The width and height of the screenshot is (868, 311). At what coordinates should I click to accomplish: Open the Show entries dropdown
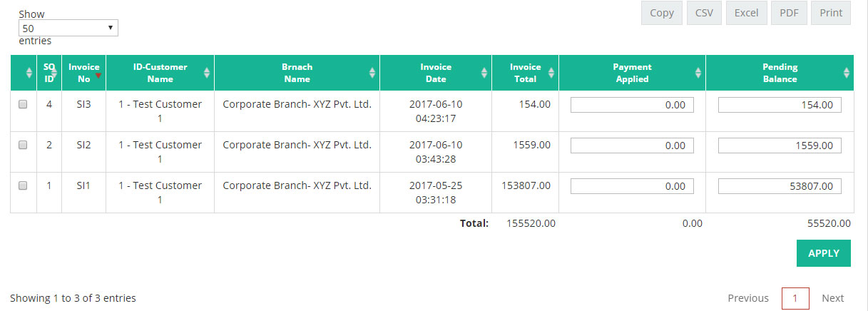[x=68, y=29]
